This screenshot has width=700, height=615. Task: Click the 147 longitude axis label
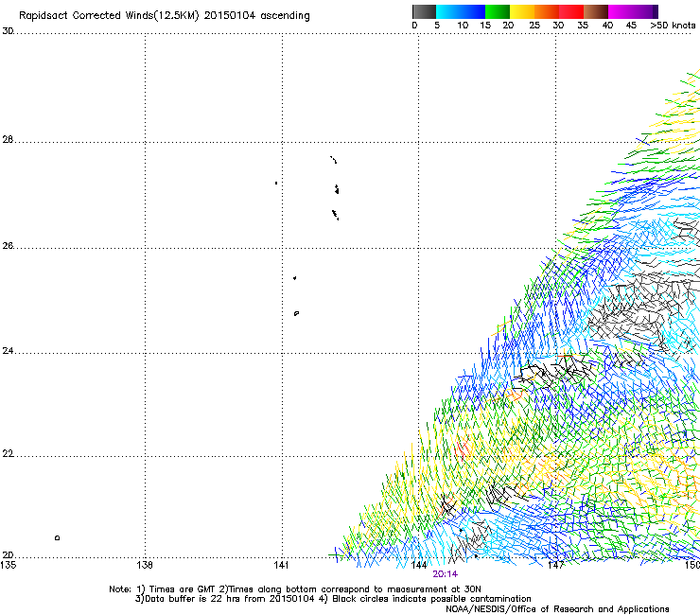coord(555,565)
